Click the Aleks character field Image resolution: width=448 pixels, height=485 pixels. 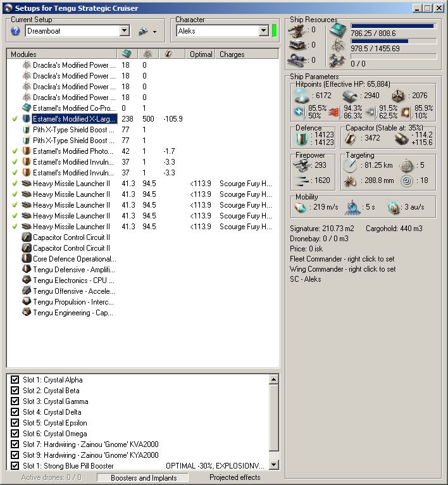tap(218, 30)
